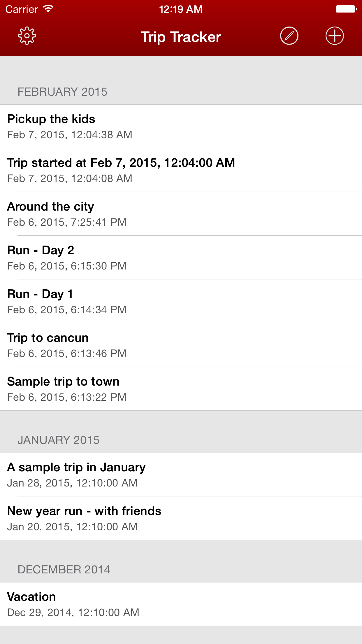The image size is (362, 644).
Task: Tap the 12:19 AM status bar clock
Action: [x=181, y=9]
